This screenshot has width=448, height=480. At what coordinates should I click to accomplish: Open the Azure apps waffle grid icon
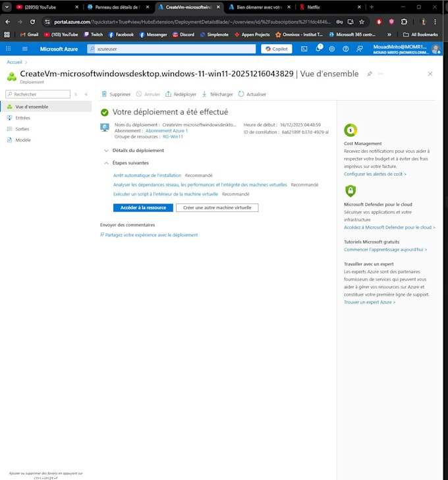coord(9,49)
